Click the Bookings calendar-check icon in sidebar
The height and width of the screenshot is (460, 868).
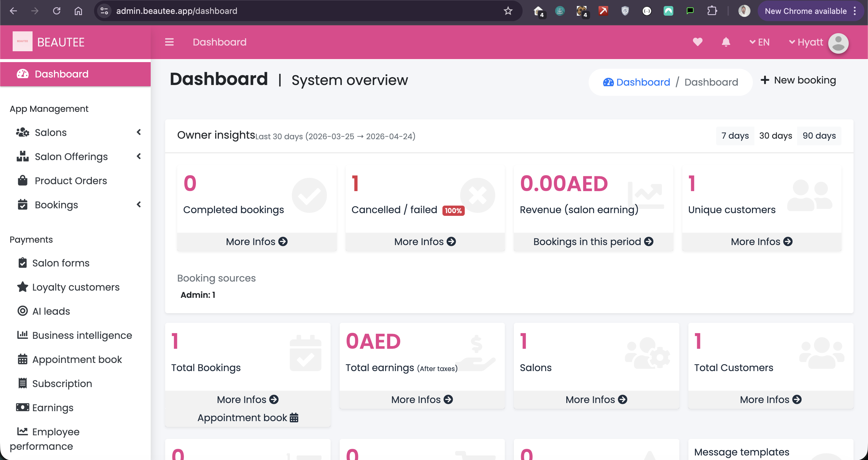pyautogui.click(x=23, y=204)
